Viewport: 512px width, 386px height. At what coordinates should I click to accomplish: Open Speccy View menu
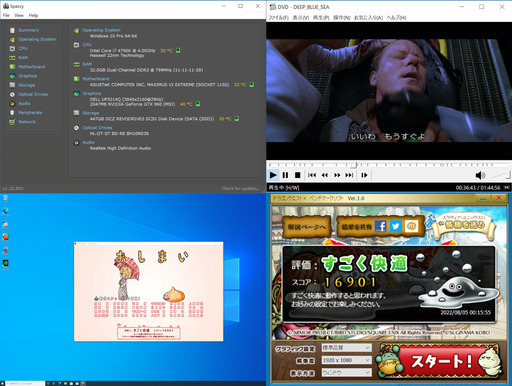19,15
